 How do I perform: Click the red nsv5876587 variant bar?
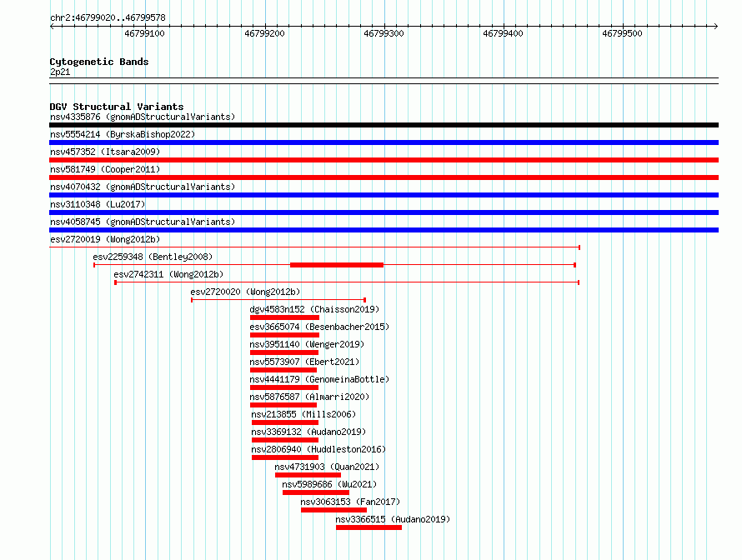[283, 405]
